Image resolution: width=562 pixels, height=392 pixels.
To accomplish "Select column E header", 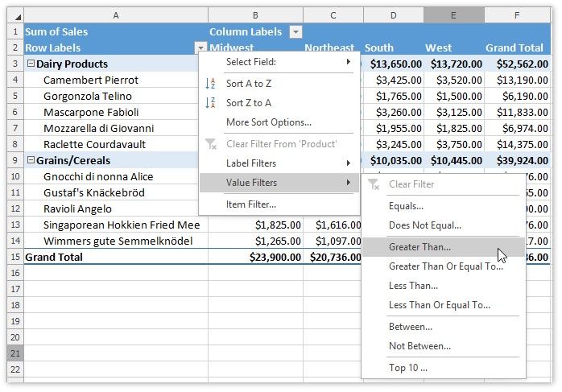I will pos(453,15).
